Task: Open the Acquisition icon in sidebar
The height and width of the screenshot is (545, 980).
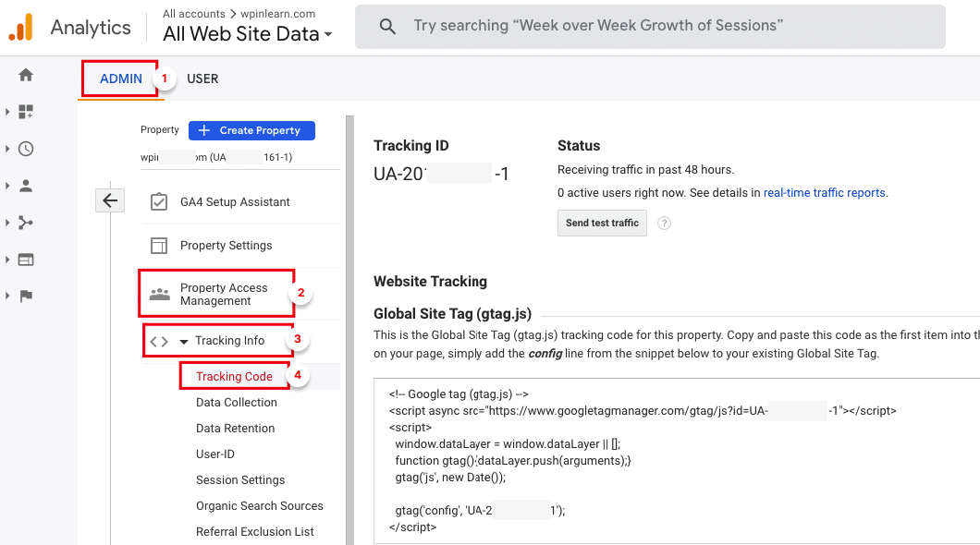Action: pos(26,223)
